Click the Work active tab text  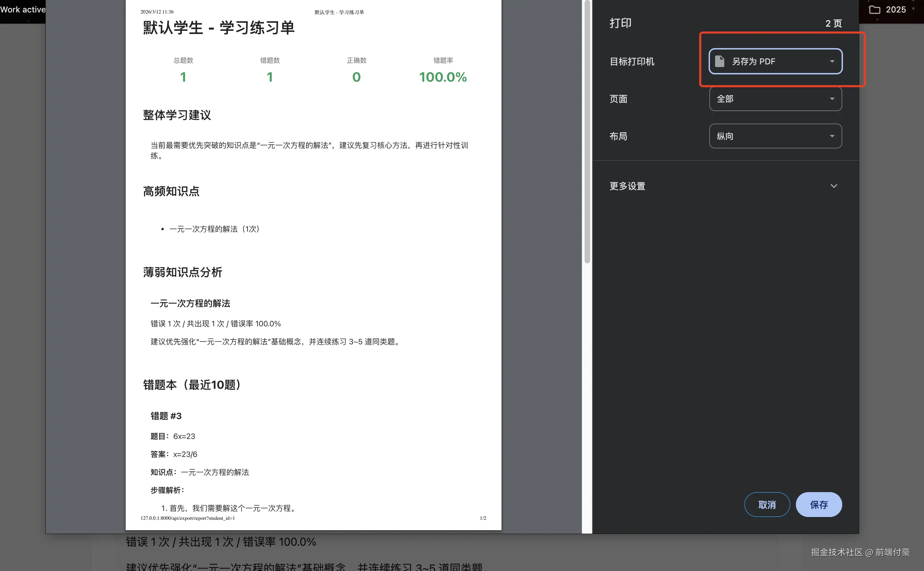pos(23,9)
